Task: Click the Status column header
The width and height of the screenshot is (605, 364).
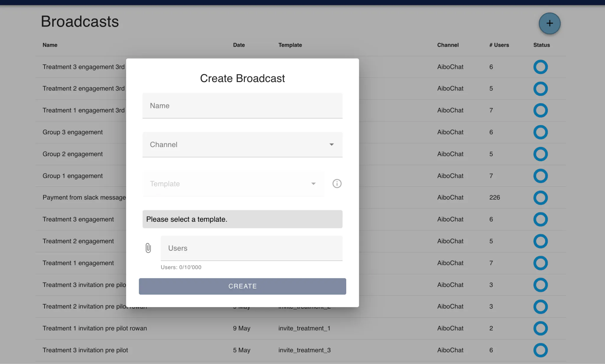Action: coord(541,45)
